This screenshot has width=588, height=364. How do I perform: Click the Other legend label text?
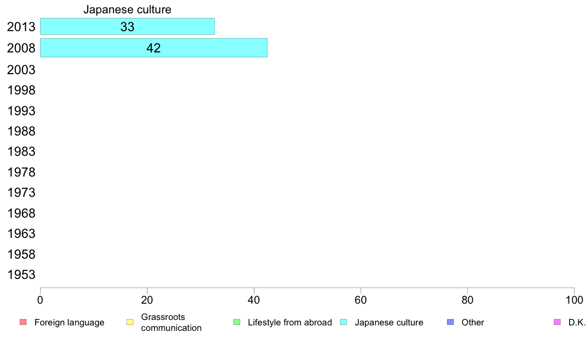[473, 322]
